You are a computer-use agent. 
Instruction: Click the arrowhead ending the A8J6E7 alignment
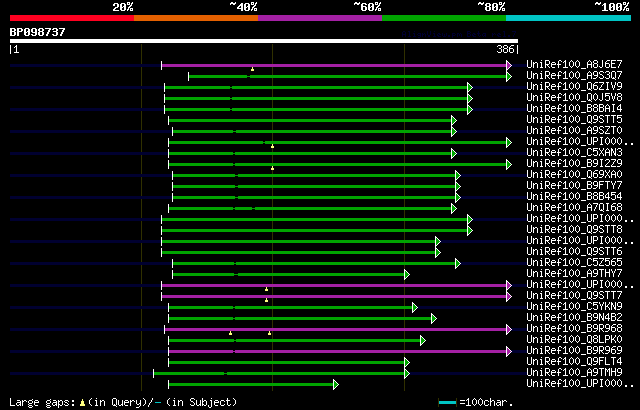coord(509,65)
